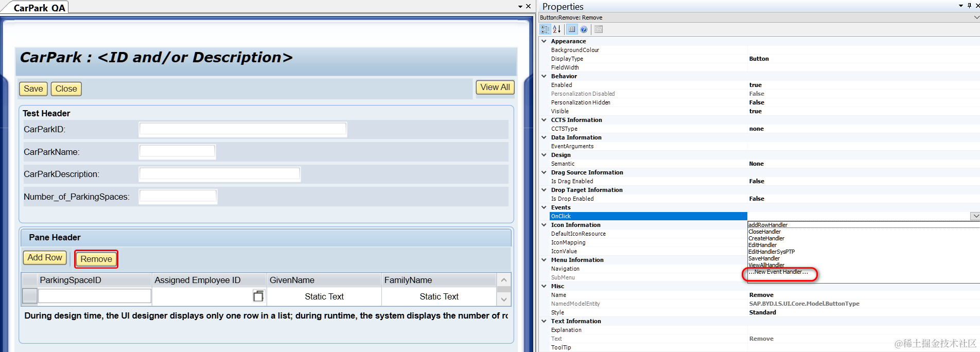Choose ViewAllHandler from the handler list
The image size is (980, 352).
click(x=766, y=265)
